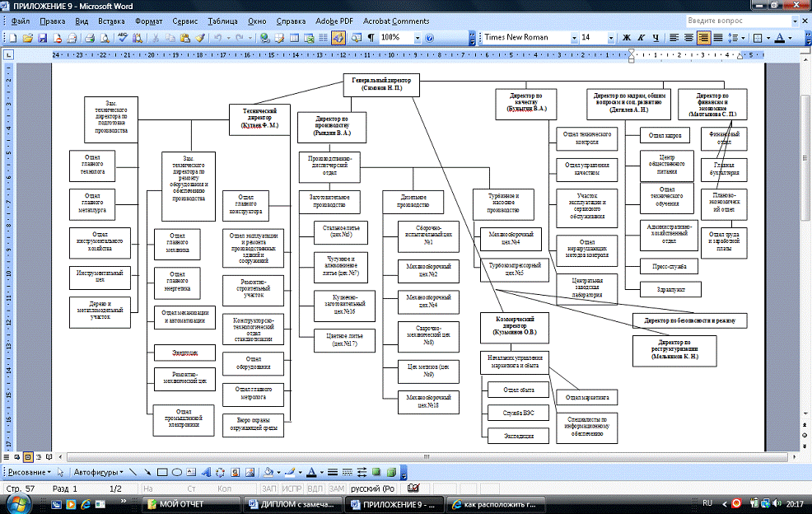Open the zoom 100% dropdown
The width and height of the screenshot is (812, 514).
[x=418, y=38]
